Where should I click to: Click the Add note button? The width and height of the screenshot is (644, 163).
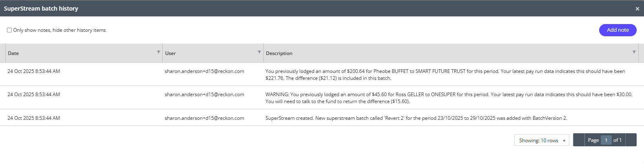pos(617,30)
